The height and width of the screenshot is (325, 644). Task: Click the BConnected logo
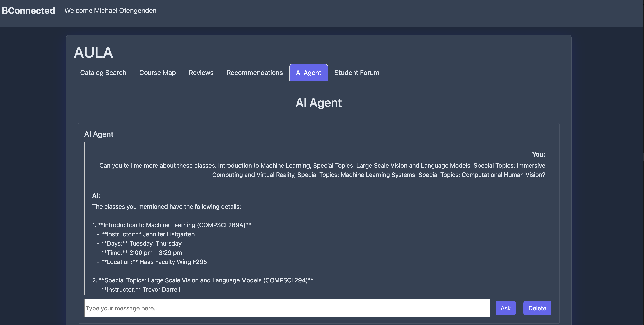pos(29,11)
